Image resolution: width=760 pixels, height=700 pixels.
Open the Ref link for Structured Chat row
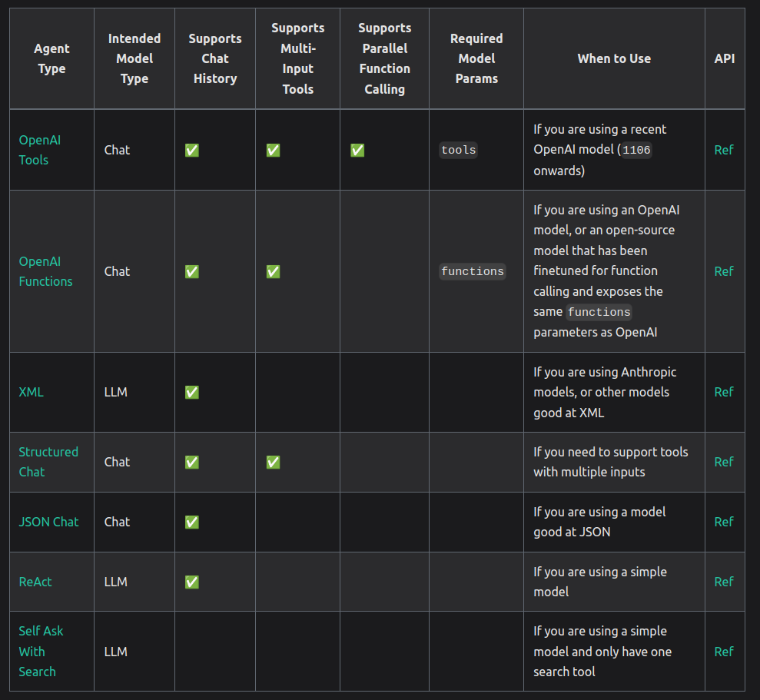(724, 462)
